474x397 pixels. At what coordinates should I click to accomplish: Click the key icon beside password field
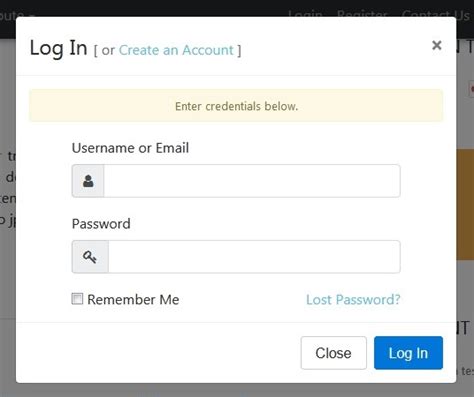90,257
